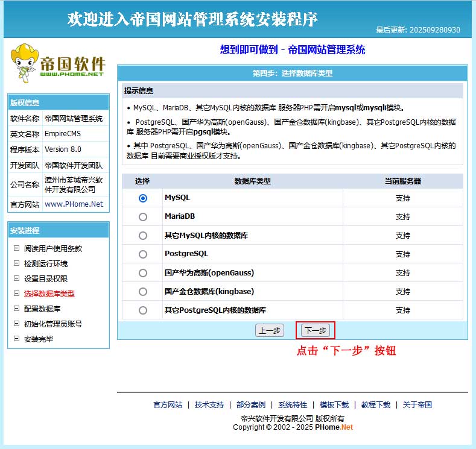The width and height of the screenshot is (476, 449).
Task: Click the 系统特性 footer link
Action: [293, 405]
